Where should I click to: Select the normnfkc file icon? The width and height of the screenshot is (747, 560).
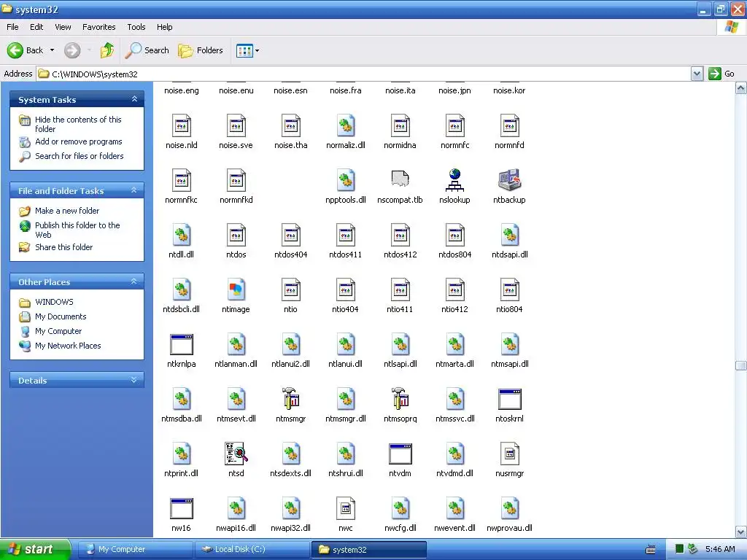(181, 180)
